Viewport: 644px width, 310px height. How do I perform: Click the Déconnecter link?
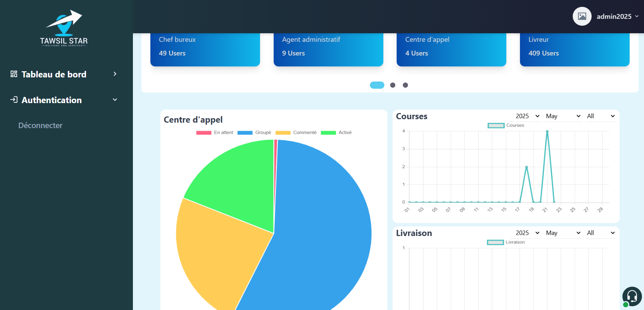pos(40,125)
